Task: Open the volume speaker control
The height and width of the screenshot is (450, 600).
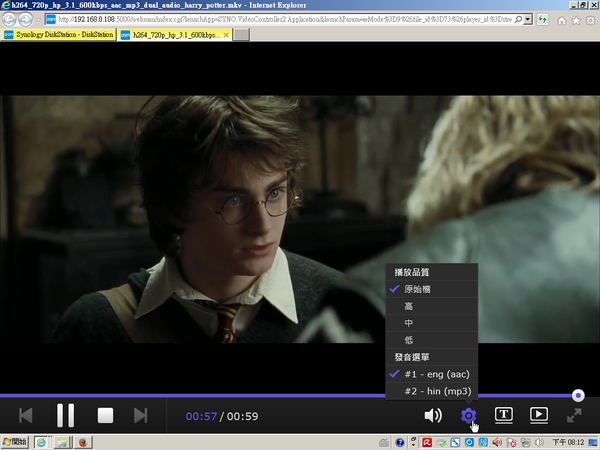Action: pyautogui.click(x=433, y=415)
